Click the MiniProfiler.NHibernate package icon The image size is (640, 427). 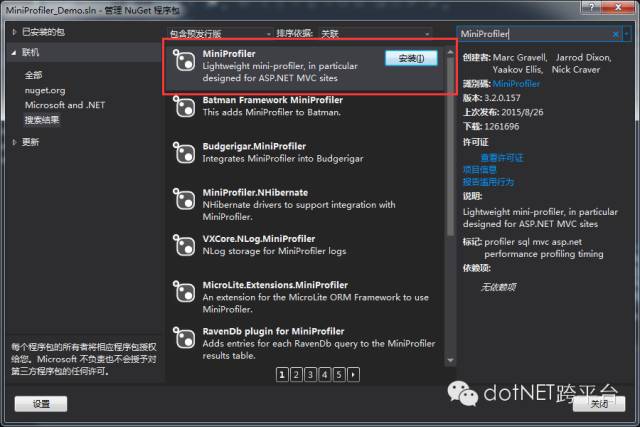point(184,199)
